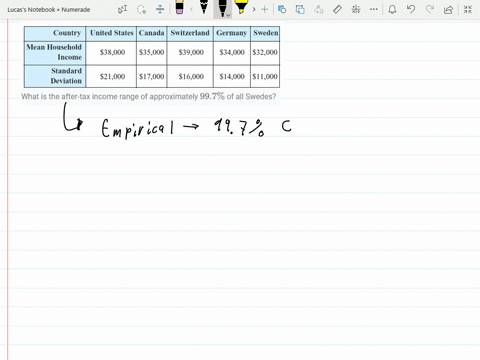This screenshot has width=480, height=360.
Task: Open the Shapes tool
Action: [x=282, y=9]
